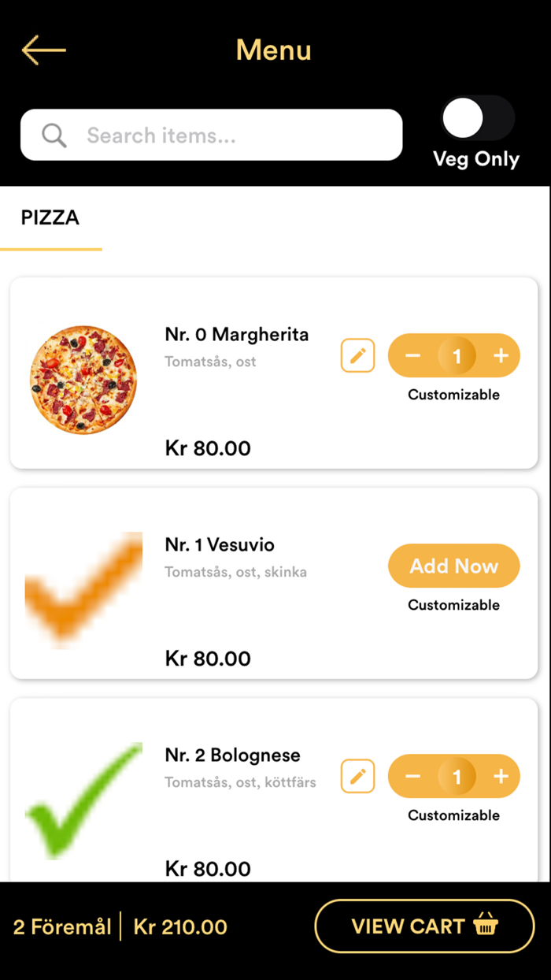
Task: Tap the VIEW CART button
Action: (x=425, y=926)
